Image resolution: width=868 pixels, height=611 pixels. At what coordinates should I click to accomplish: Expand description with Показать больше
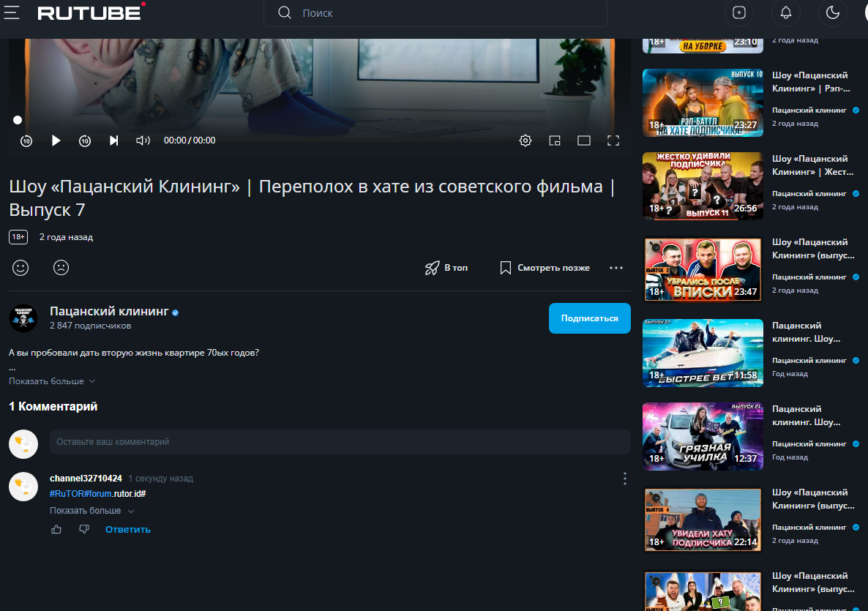click(52, 381)
